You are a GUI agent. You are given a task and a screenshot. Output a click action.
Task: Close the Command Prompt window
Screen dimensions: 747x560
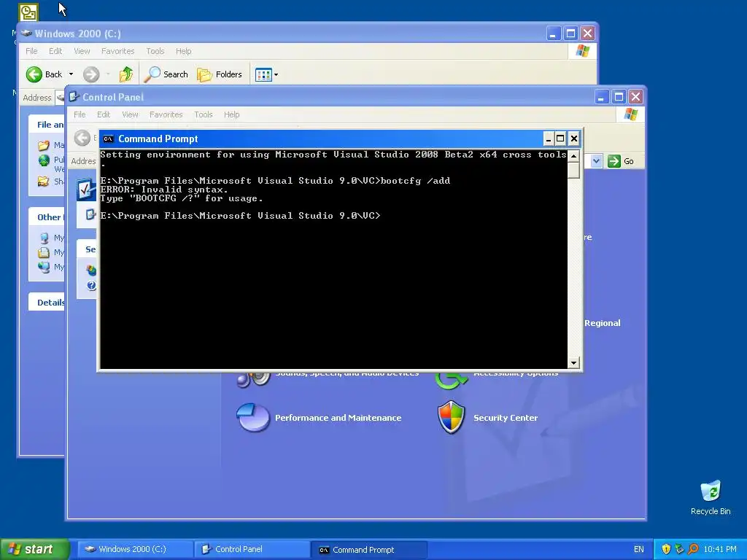[x=573, y=139]
